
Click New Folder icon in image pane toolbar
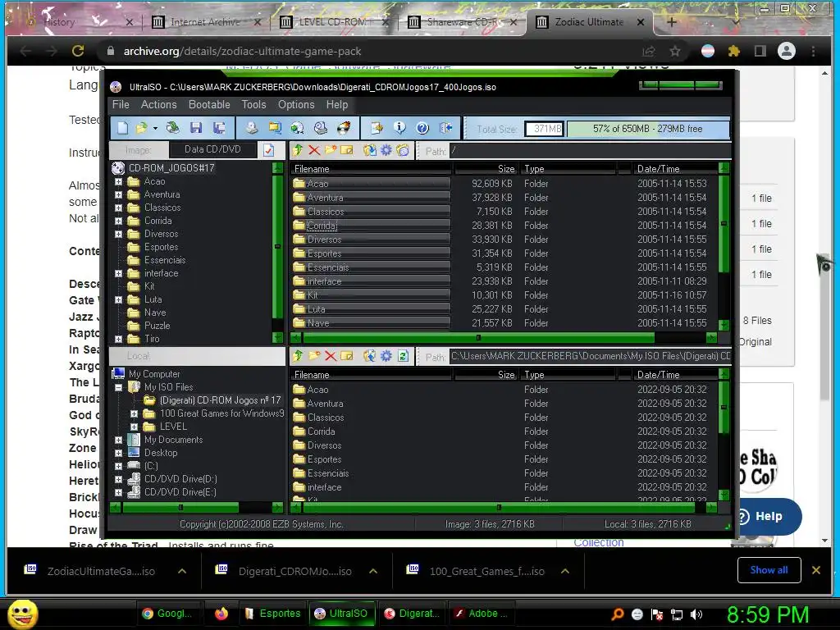click(331, 151)
